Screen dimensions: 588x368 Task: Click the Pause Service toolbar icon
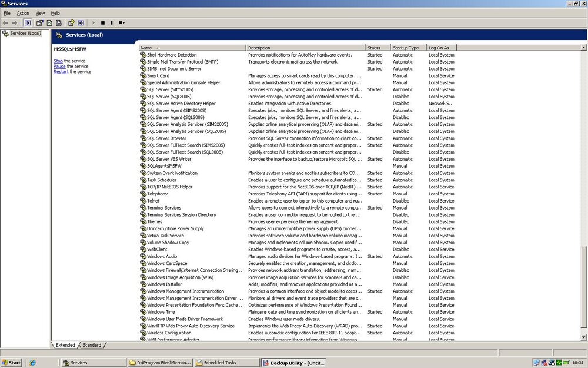pyautogui.click(x=112, y=23)
